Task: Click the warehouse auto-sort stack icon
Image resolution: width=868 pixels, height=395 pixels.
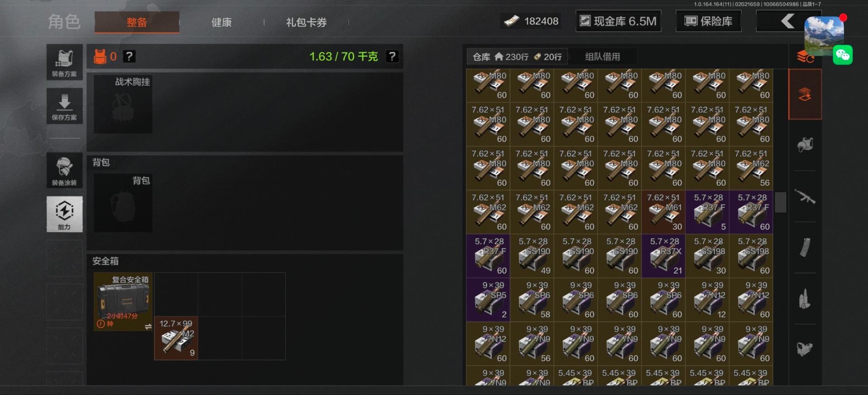Action: (x=805, y=57)
